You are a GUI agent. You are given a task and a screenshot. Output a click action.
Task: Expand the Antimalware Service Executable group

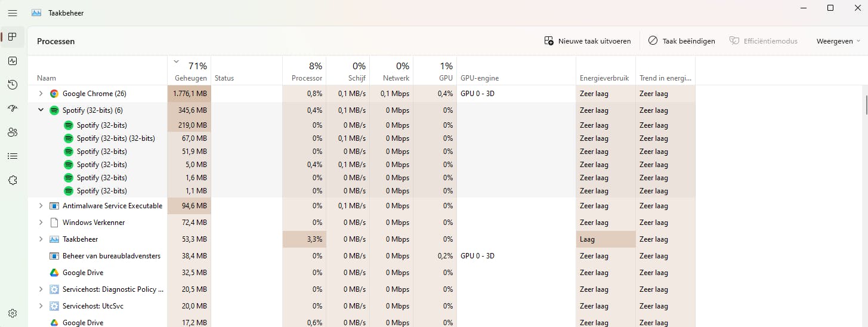click(41, 206)
